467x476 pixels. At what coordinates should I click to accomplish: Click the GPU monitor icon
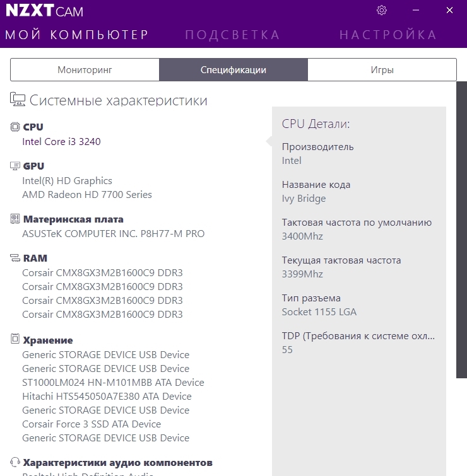coord(15,166)
